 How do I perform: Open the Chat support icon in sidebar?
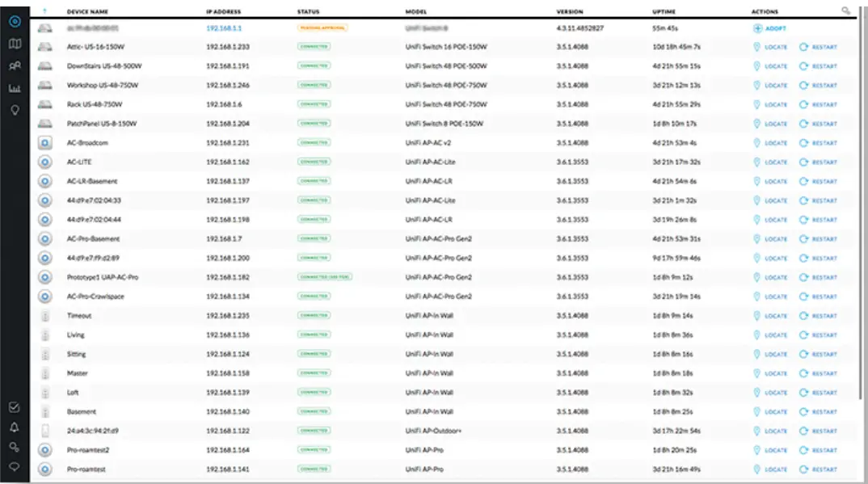(15, 466)
